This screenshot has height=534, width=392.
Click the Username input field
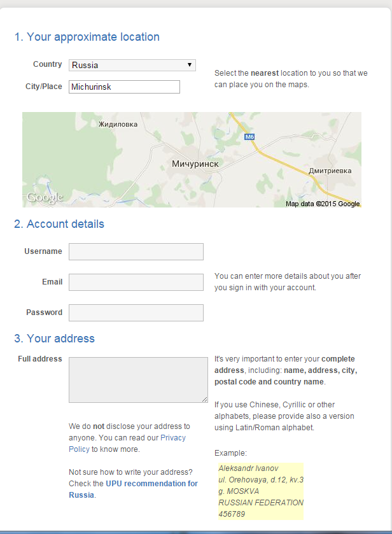pos(136,251)
